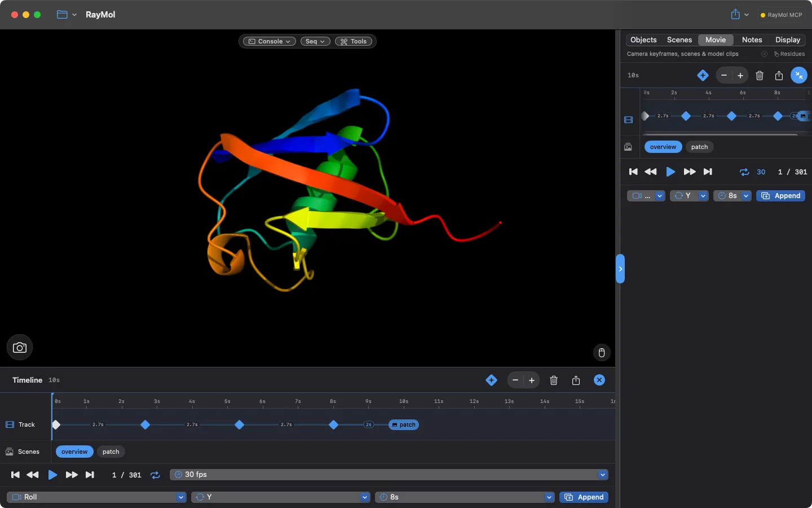Jump to the last frame in the bottom Timeline
The height and width of the screenshot is (508, 812).
[90, 475]
